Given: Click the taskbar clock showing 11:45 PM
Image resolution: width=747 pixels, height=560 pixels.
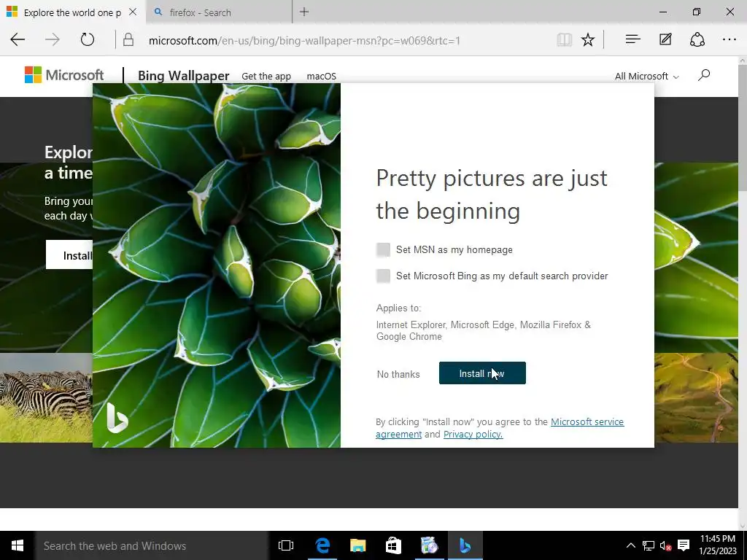Looking at the screenshot, I should (718, 545).
